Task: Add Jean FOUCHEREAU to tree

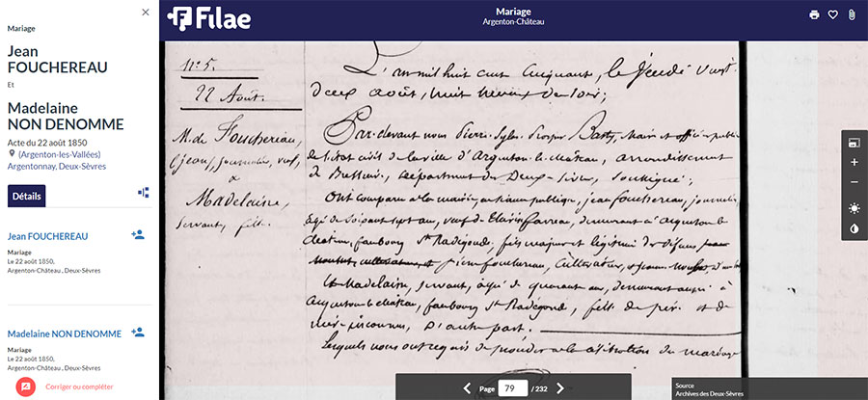Action: (137, 234)
